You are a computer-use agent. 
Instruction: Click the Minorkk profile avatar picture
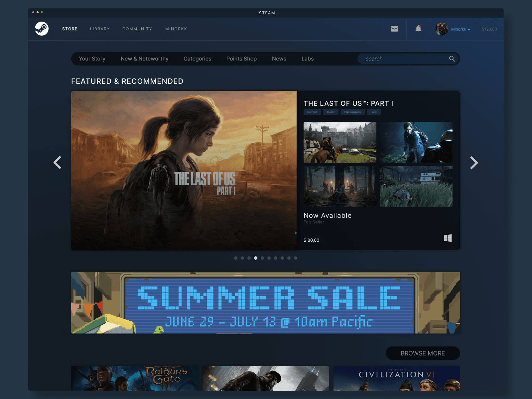442,29
